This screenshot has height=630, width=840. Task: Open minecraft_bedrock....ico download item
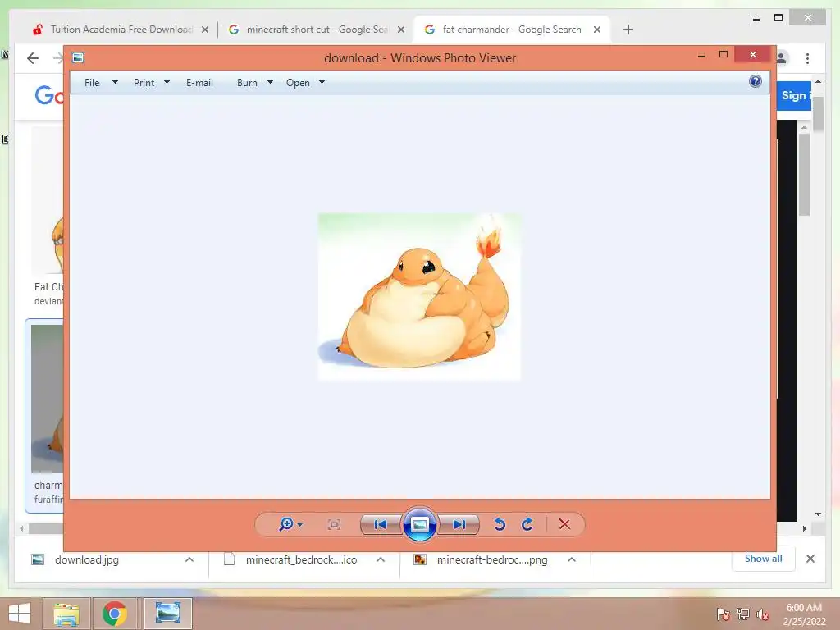pos(301,559)
